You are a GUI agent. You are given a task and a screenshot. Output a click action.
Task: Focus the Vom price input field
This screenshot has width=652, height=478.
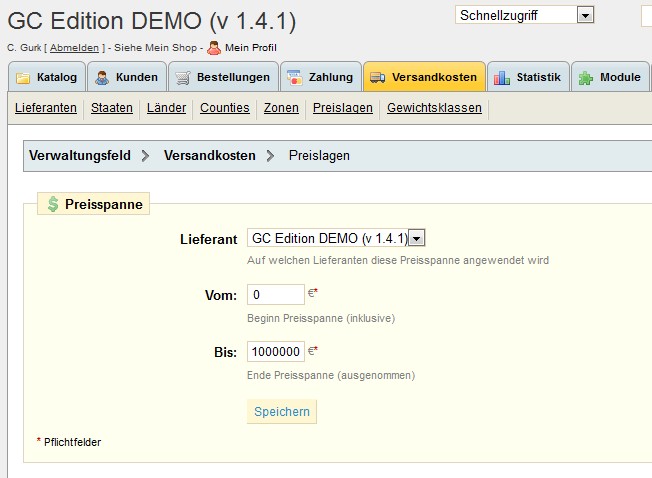point(275,294)
